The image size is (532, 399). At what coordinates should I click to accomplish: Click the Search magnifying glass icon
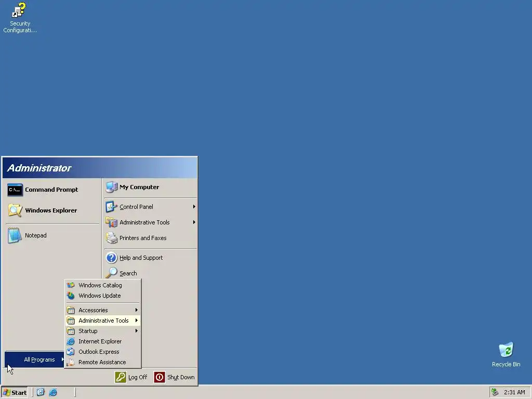tap(111, 273)
